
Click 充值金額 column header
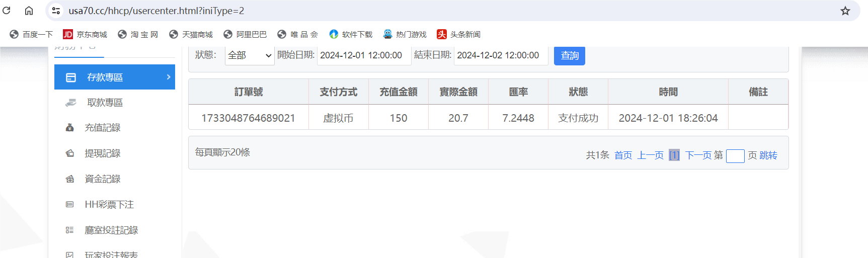pyautogui.click(x=399, y=92)
